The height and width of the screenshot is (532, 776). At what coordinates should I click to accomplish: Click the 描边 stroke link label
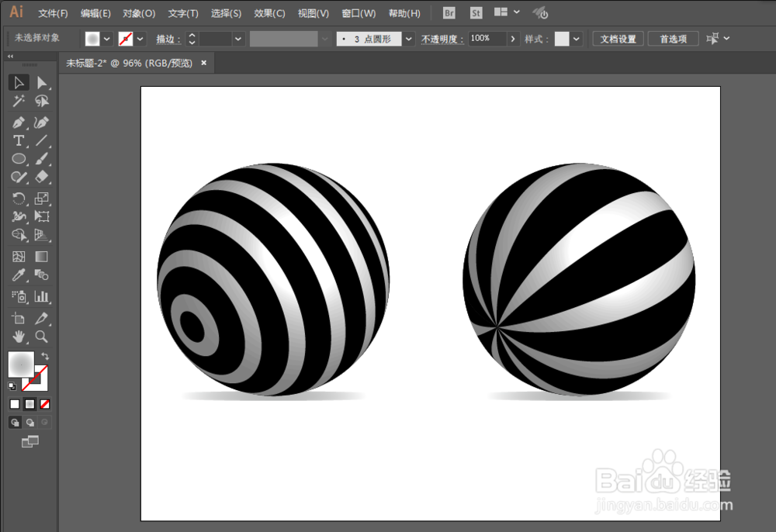click(168, 39)
